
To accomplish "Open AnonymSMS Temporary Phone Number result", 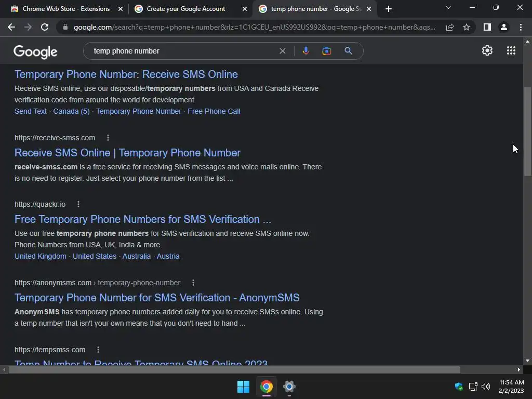I will [157, 298].
